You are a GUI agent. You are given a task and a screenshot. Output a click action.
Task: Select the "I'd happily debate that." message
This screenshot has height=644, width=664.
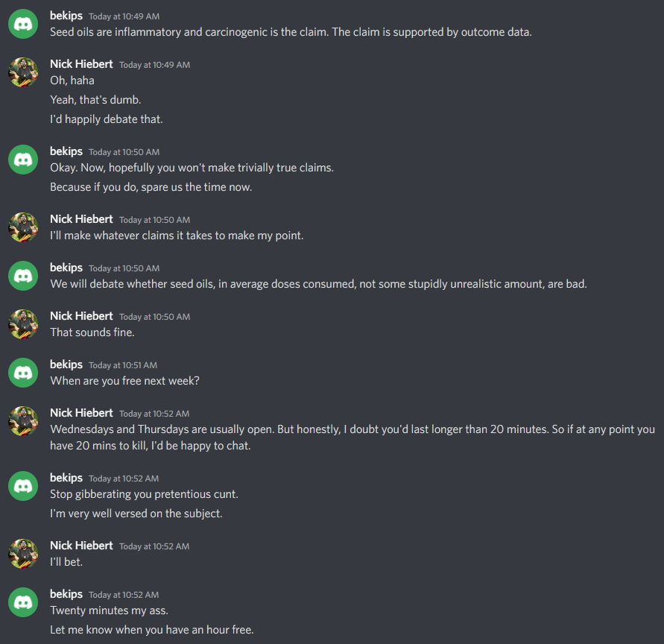coord(106,119)
